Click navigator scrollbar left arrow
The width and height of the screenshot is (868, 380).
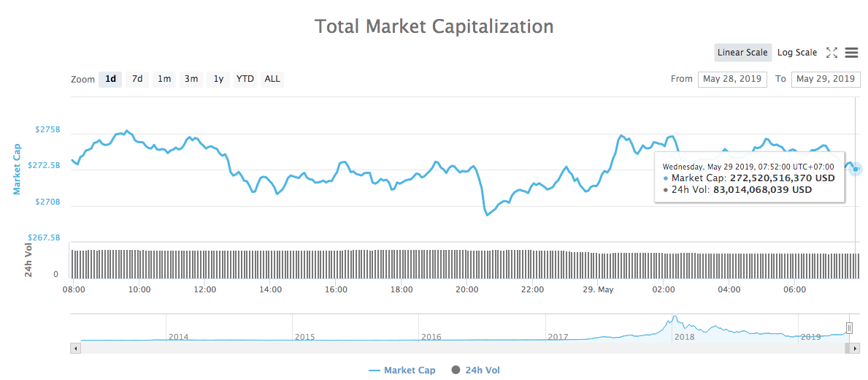[74, 349]
